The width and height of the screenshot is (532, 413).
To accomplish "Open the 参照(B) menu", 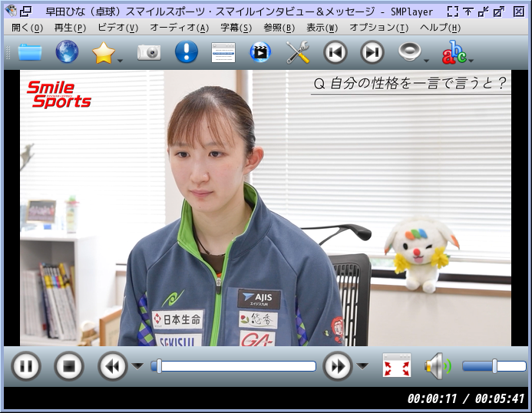I will point(279,28).
